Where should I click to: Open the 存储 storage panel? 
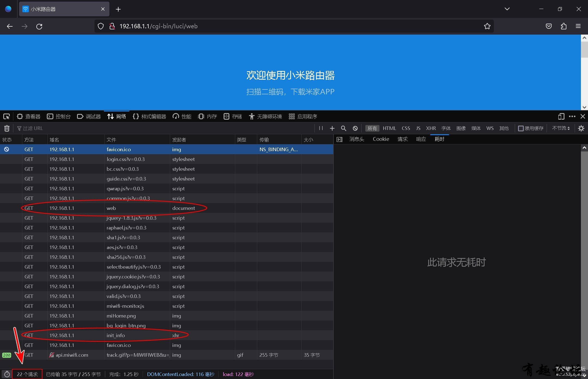(233, 117)
